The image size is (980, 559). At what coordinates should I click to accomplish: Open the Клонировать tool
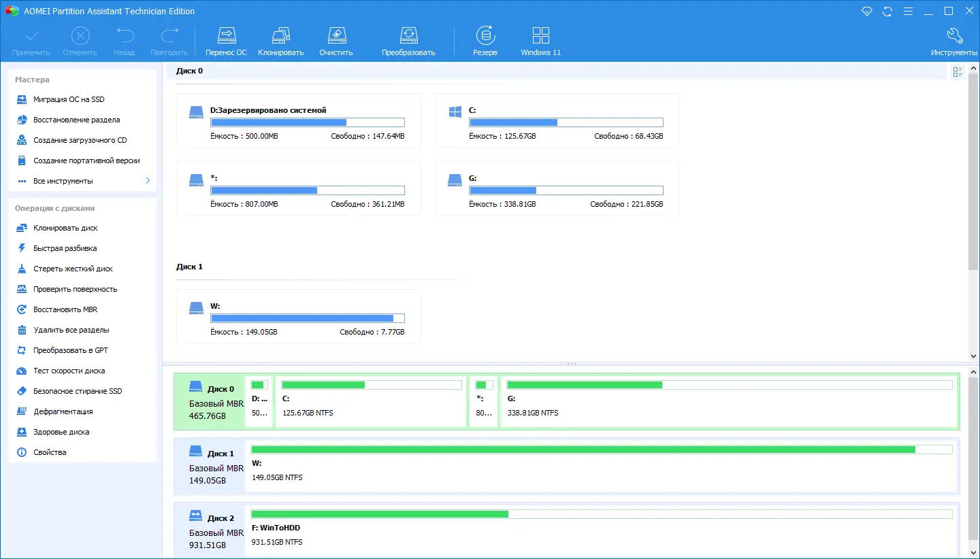(280, 39)
